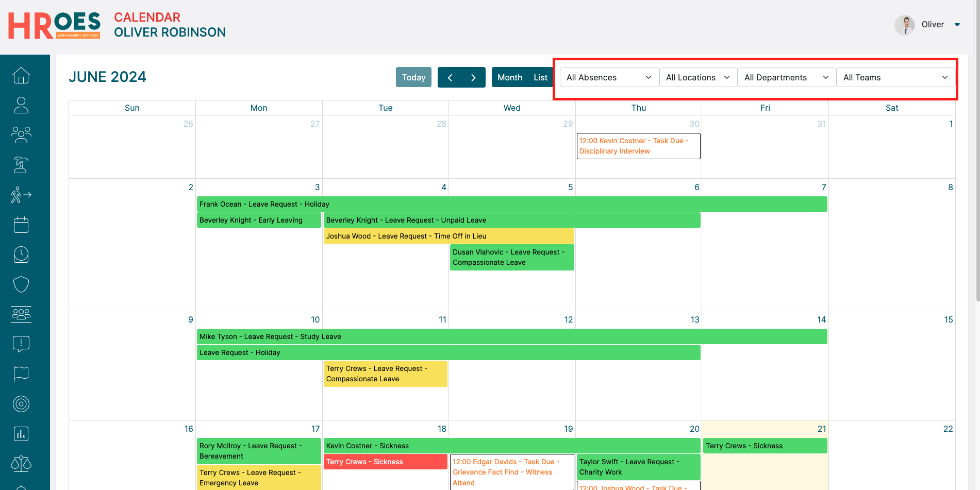Viewport: 980px width, 490px height.
Task: Click the shield icon in sidebar
Action: pos(21,284)
